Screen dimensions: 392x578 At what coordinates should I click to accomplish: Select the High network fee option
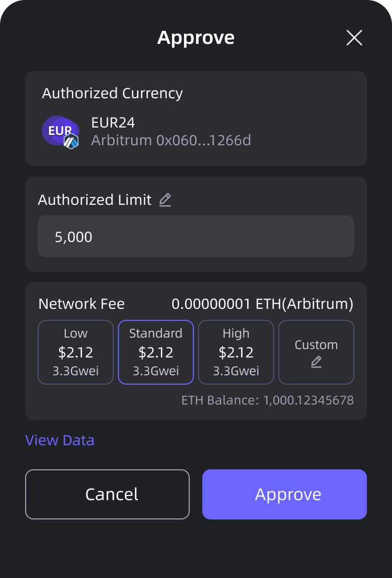[x=236, y=352]
